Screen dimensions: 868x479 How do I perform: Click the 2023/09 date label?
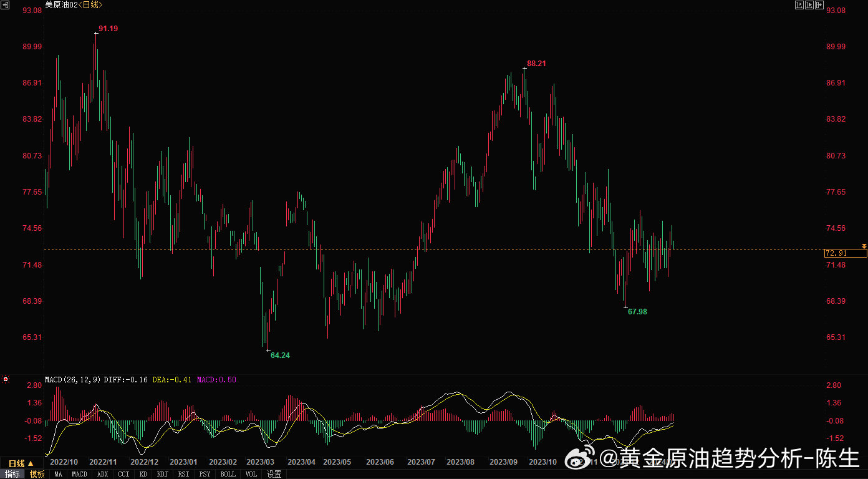coord(503,462)
